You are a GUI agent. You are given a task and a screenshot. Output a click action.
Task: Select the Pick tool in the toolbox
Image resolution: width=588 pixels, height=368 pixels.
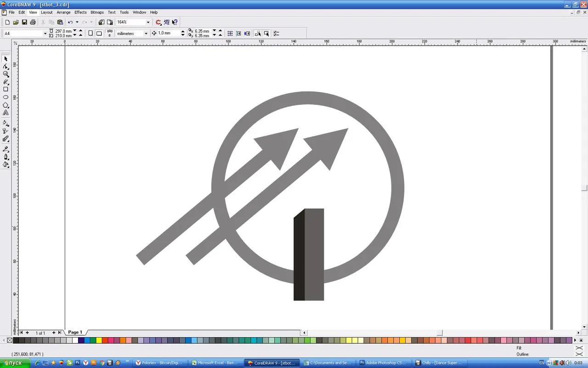[6, 59]
